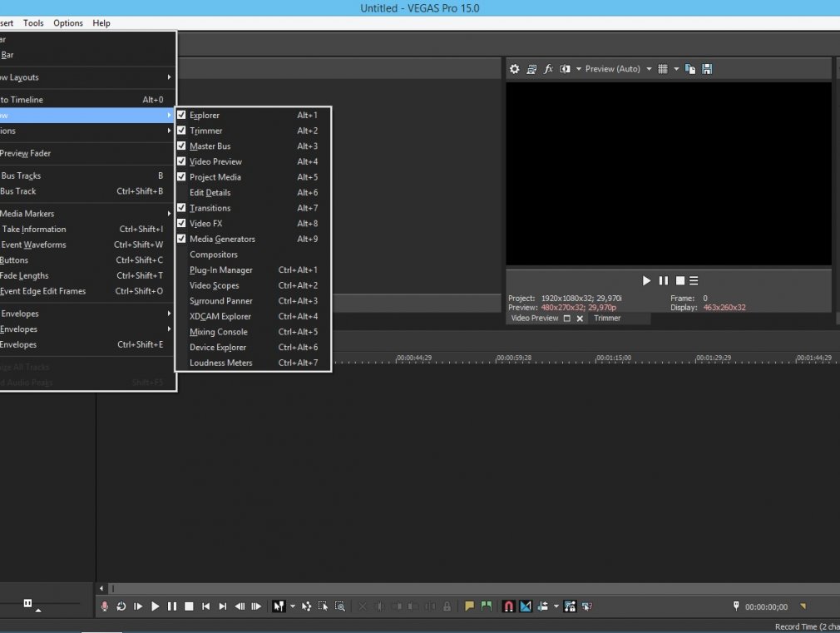
Task: Open Video Output FX (fx) icon
Action: 548,69
